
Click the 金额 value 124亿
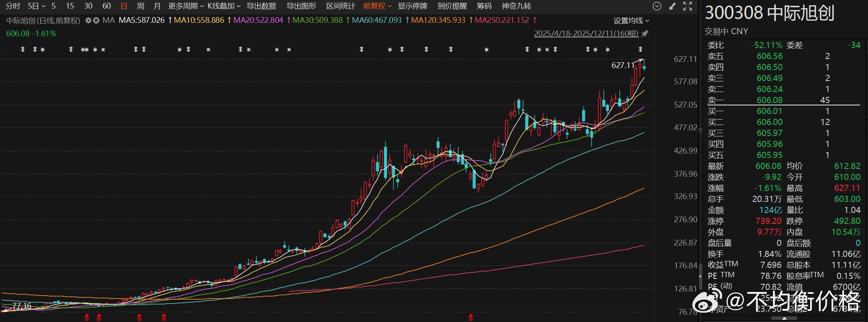click(771, 210)
